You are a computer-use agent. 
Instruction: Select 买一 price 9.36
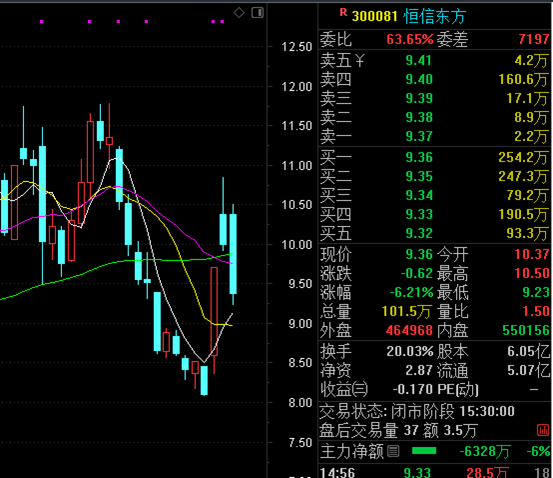tap(419, 157)
